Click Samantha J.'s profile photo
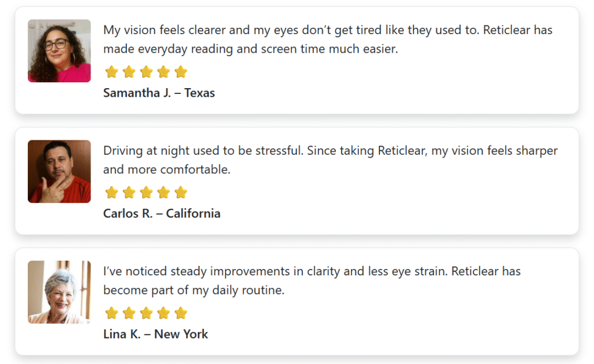 (x=59, y=51)
